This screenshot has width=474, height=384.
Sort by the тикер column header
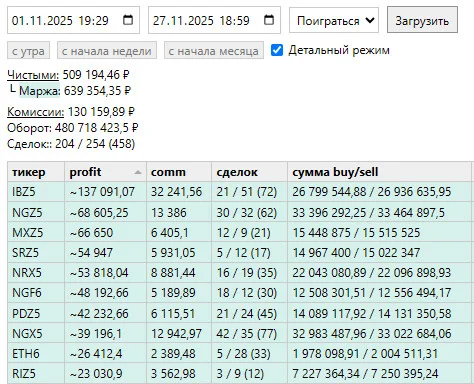pyautogui.click(x=36, y=172)
